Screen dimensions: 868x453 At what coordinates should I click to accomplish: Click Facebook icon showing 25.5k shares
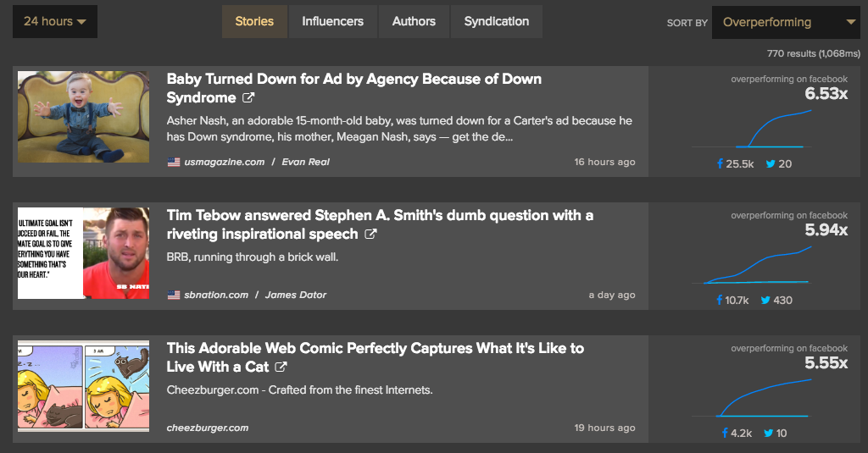[x=721, y=163]
